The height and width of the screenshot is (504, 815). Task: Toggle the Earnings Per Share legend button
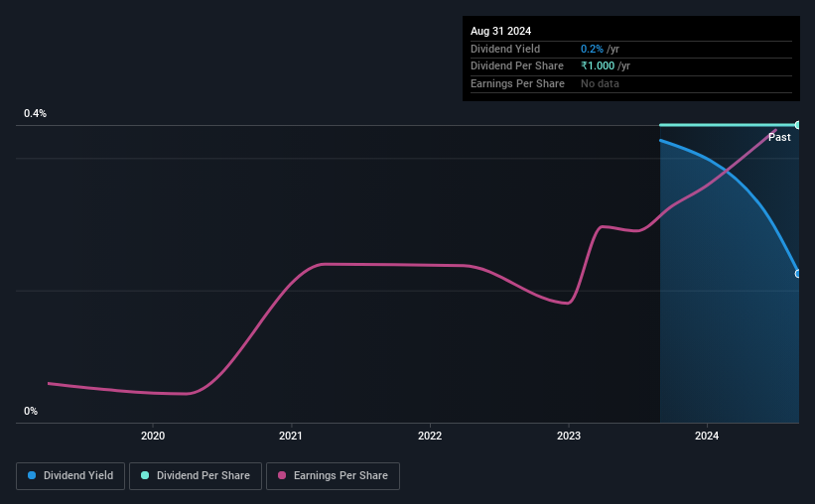(333, 476)
